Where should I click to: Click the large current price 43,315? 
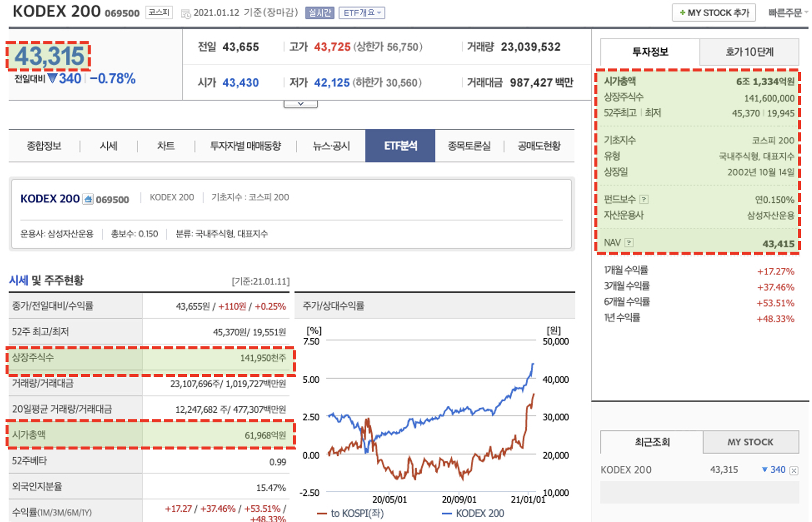(x=49, y=56)
